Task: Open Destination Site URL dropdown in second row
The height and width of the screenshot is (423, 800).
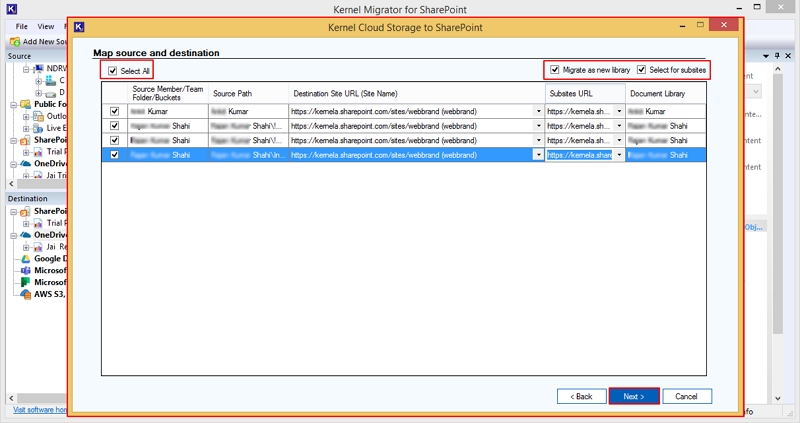Action: pyautogui.click(x=538, y=126)
